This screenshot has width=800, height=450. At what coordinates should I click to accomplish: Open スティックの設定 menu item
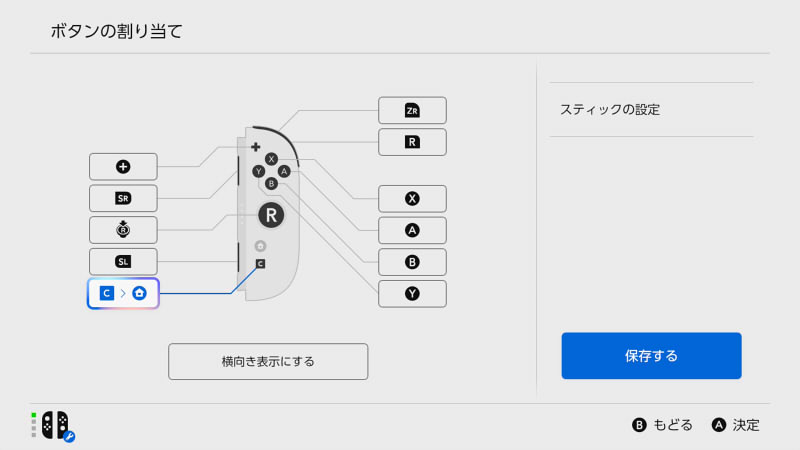tap(651, 110)
